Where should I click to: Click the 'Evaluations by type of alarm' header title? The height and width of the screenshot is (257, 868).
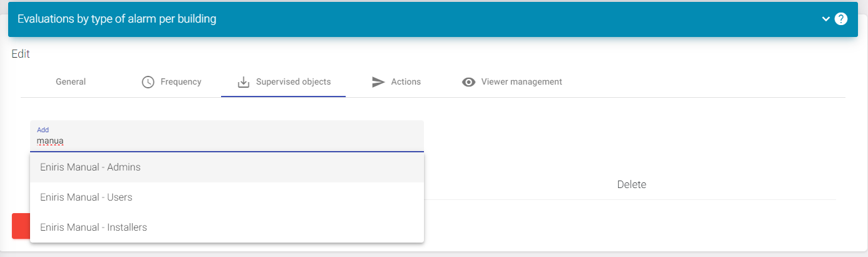(117, 19)
